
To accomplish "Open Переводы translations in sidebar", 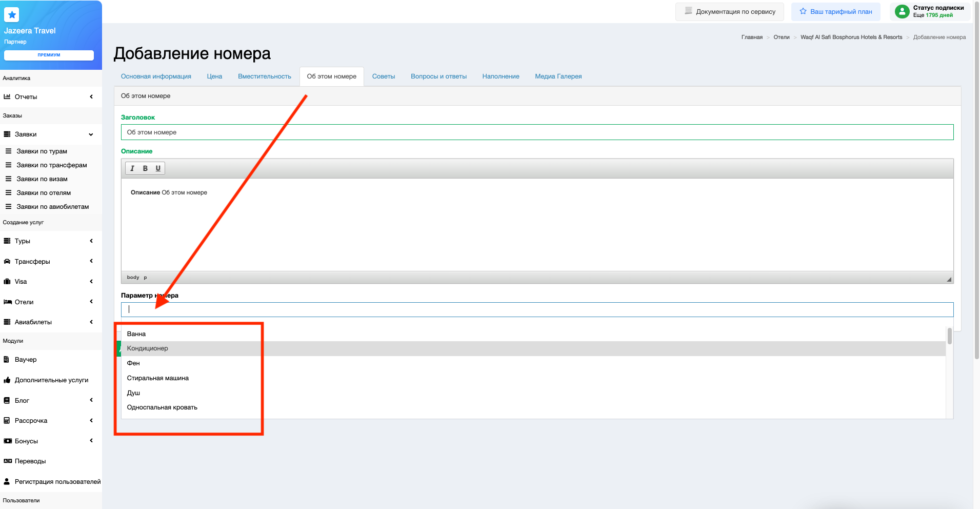I will point(30,461).
